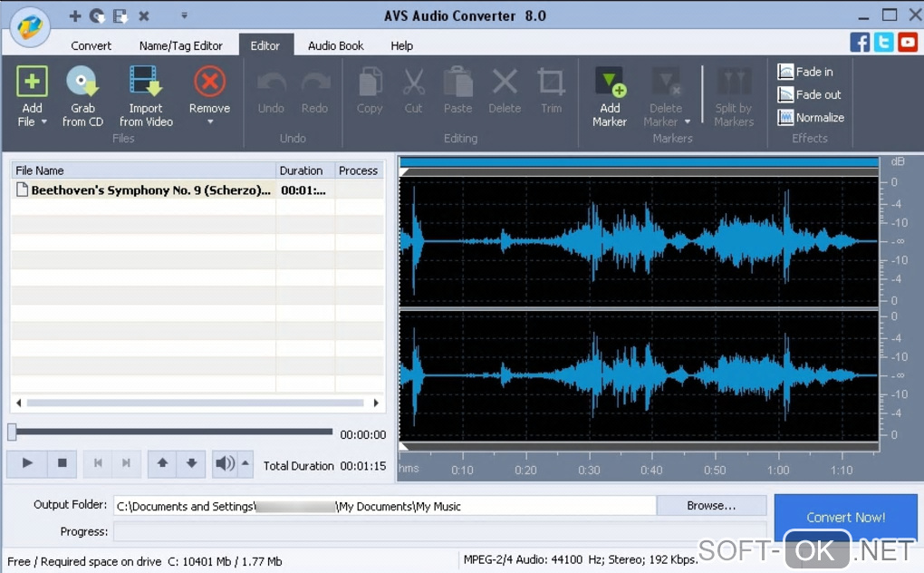Click the quick access plus icon
The height and width of the screenshot is (573, 924).
click(75, 16)
